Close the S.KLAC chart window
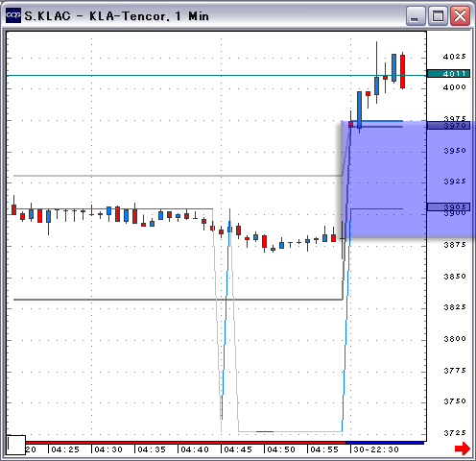The width and height of the screenshot is (476, 461). pos(460,15)
